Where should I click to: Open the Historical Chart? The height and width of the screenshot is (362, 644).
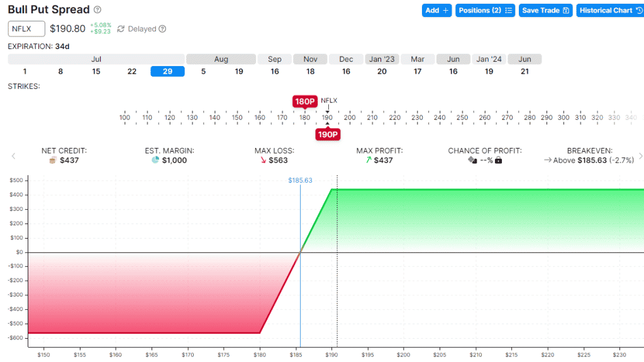click(x=610, y=11)
